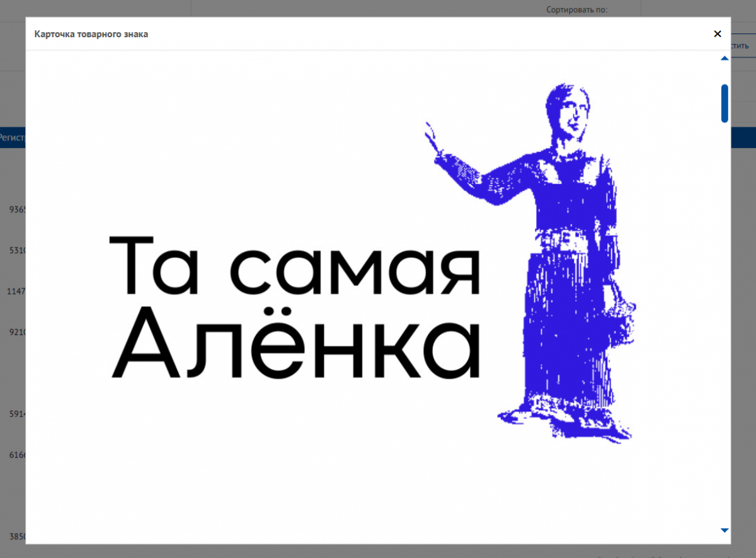Click the "Та самая" text in the trademark
The image size is (756, 558).
pos(294,266)
